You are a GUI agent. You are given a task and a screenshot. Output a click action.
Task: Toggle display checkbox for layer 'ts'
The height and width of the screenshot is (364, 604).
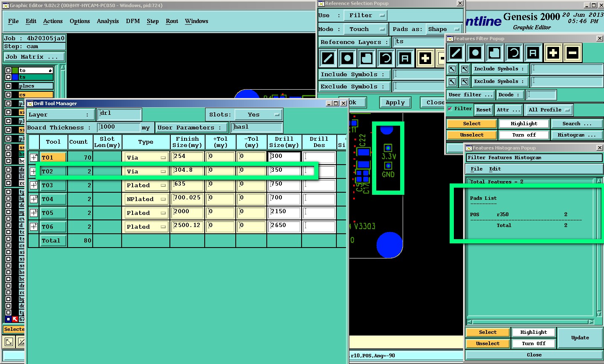click(8, 77)
